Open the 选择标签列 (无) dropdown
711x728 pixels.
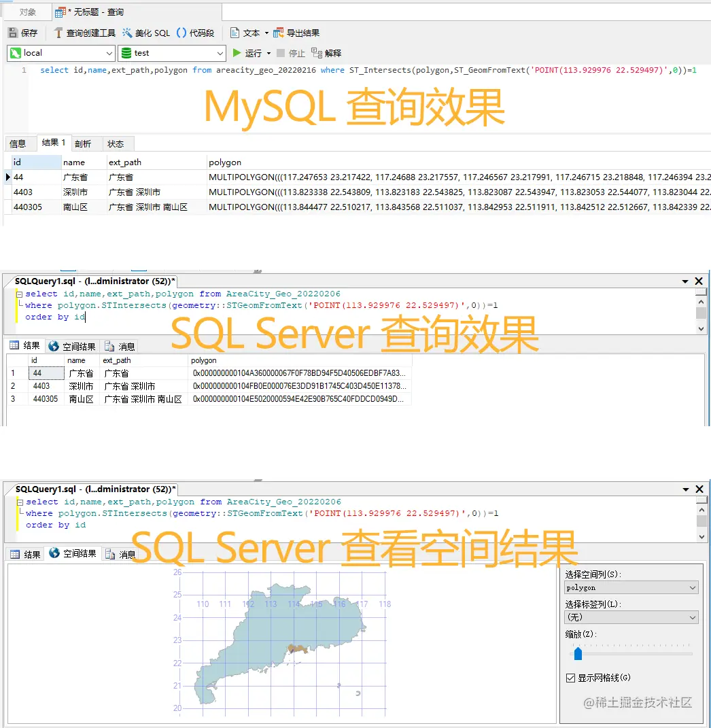click(x=631, y=617)
